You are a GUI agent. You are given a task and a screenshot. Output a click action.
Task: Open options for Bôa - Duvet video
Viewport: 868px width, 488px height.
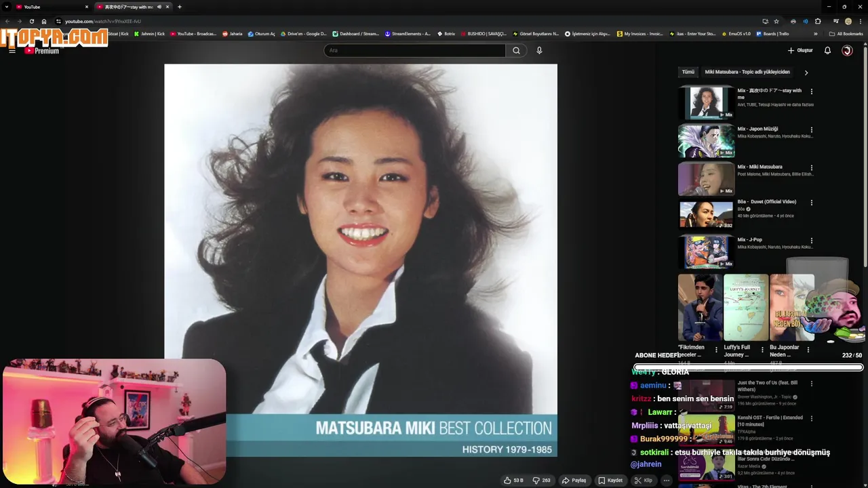coord(811,203)
